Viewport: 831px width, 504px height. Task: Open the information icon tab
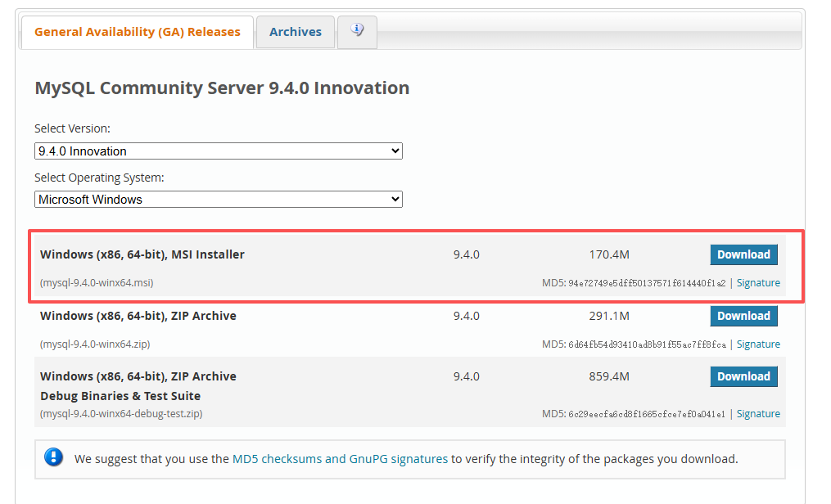[x=357, y=32]
